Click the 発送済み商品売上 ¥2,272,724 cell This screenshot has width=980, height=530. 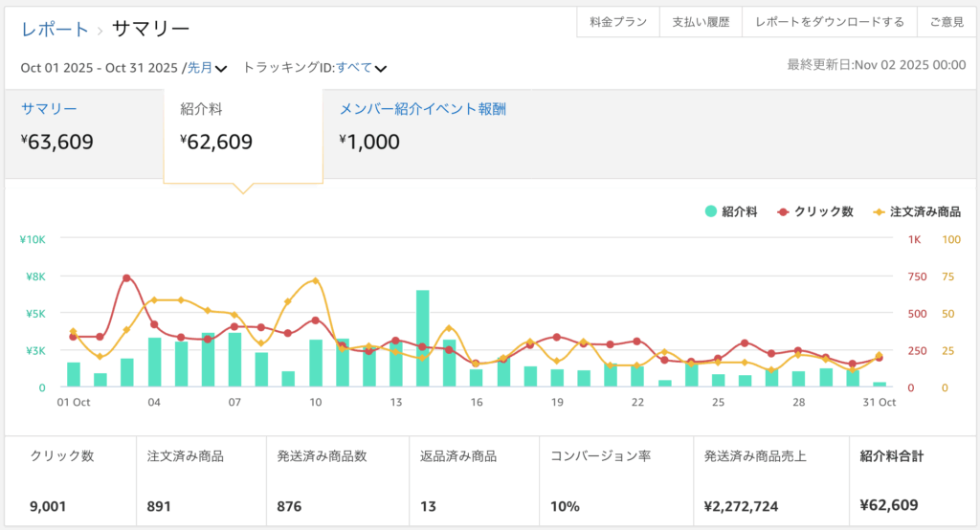coord(771,480)
